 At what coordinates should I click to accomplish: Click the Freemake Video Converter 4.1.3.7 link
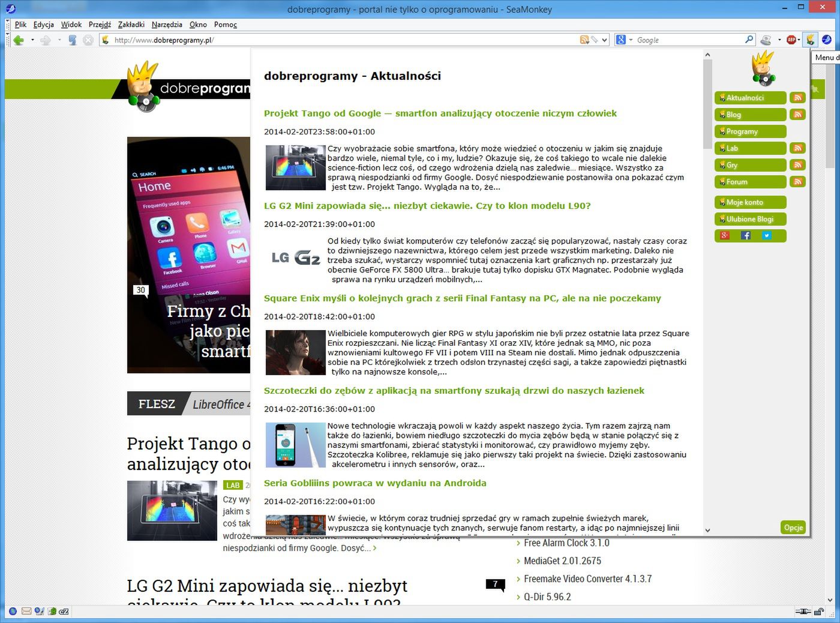click(587, 579)
